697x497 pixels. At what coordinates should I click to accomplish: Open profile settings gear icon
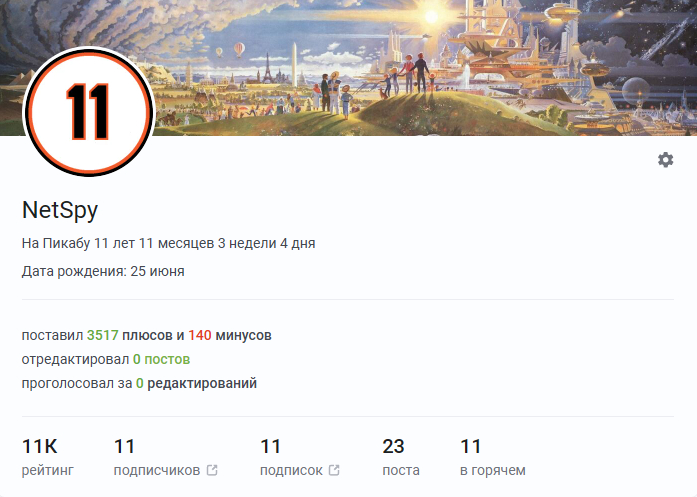(665, 160)
